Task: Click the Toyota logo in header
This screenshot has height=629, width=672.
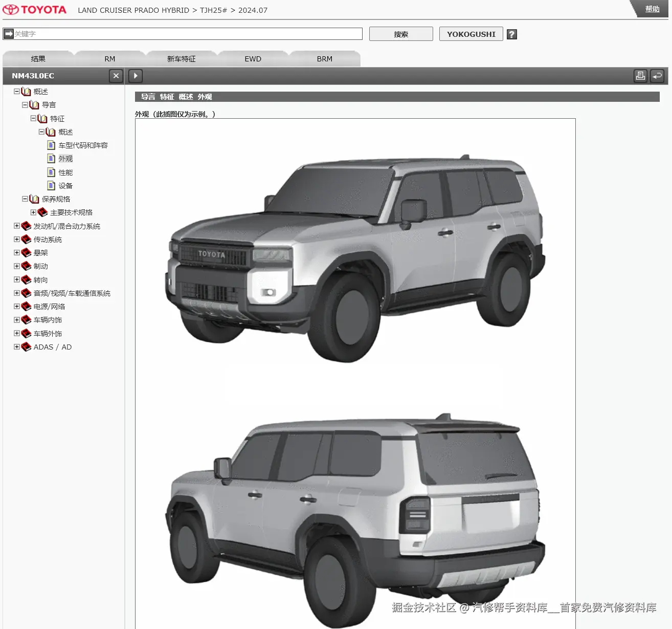Action: [35, 10]
